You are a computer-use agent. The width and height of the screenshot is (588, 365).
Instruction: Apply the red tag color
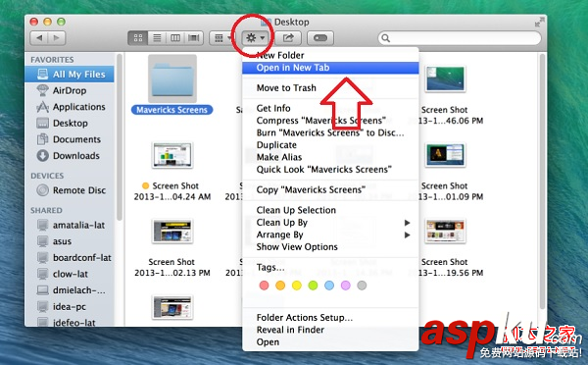pyautogui.click(x=264, y=286)
